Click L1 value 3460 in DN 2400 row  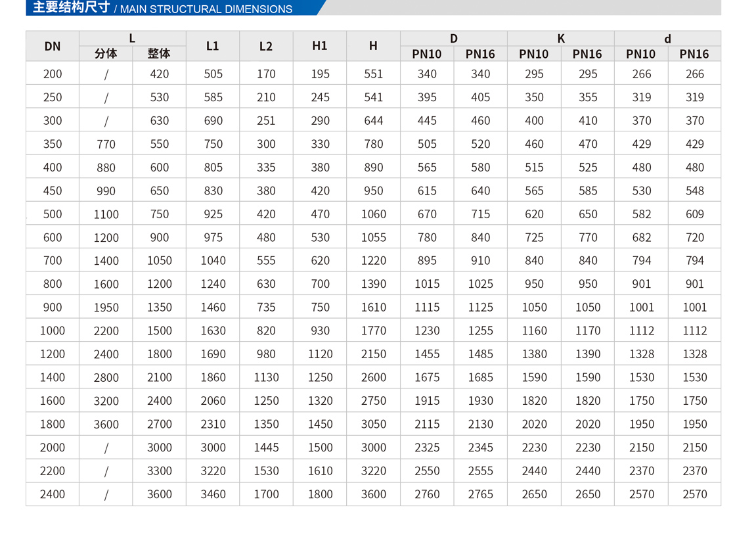click(213, 494)
